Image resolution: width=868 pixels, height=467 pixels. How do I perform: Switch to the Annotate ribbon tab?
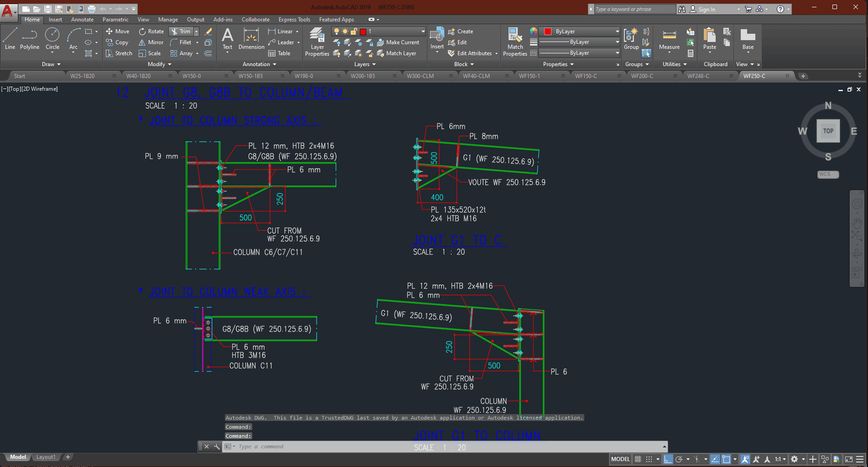click(82, 20)
